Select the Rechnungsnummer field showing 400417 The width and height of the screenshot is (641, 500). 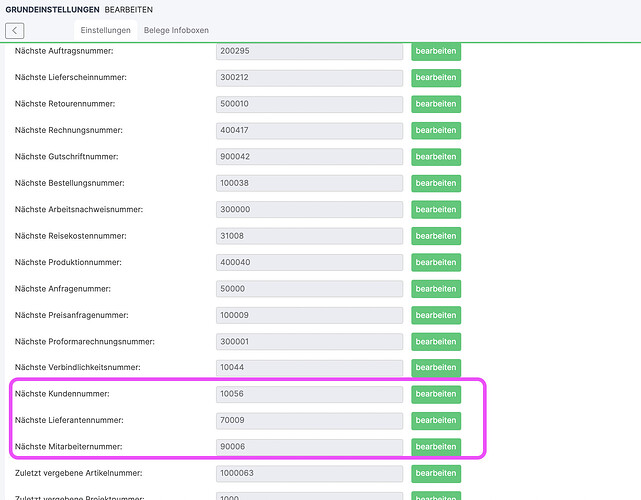pyautogui.click(x=309, y=130)
